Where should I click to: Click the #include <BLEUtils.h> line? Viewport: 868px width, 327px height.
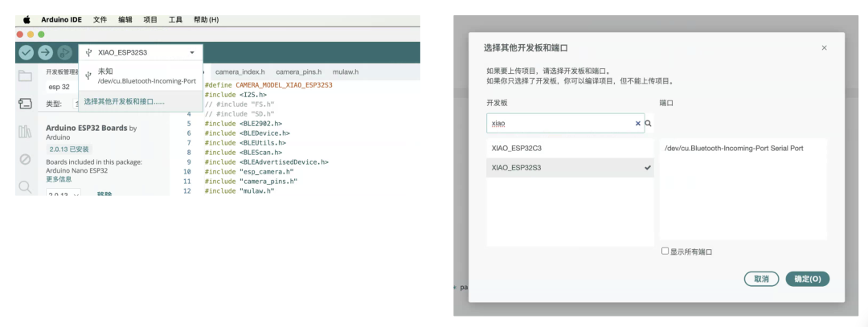[x=245, y=143]
